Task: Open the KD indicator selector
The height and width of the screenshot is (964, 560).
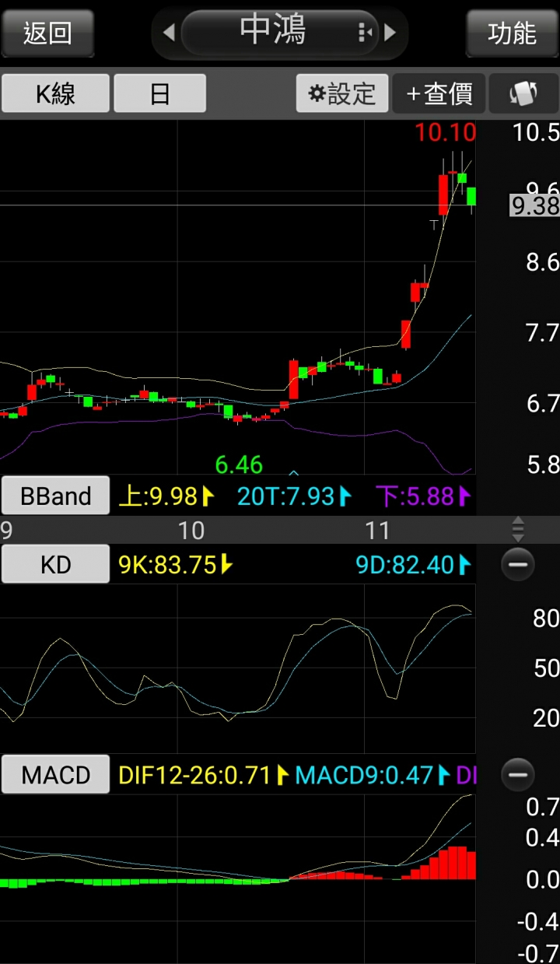Action: click(55, 564)
